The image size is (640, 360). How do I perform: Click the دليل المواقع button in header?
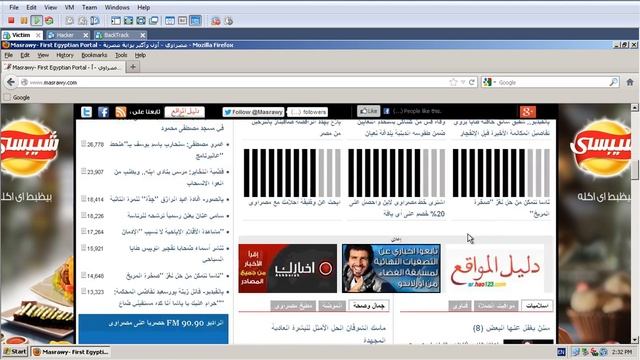tap(185, 111)
